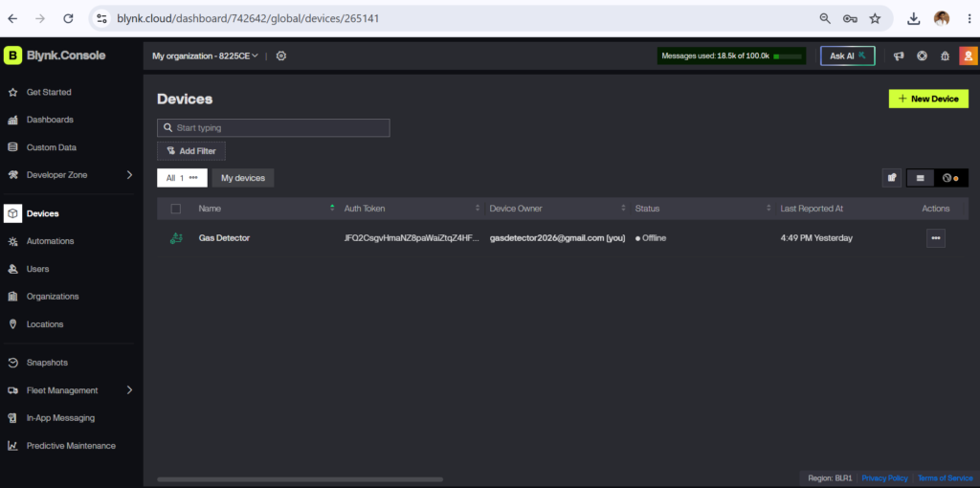The image size is (980, 488).
Task: Click the 4:49 PM Yesterday cell
Action: pos(816,238)
